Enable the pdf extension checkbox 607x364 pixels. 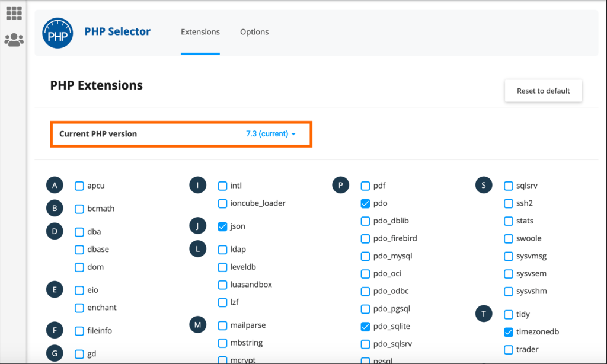[365, 186]
